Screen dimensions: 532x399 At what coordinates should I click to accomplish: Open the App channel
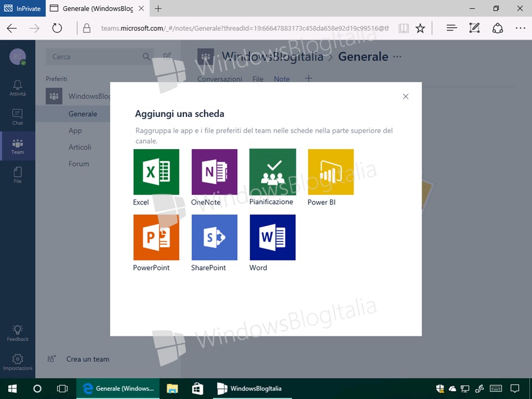coord(75,131)
